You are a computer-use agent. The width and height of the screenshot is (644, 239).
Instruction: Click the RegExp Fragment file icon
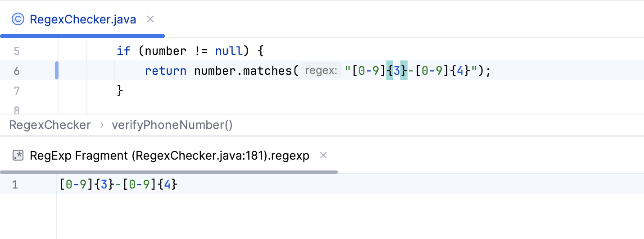point(18,156)
